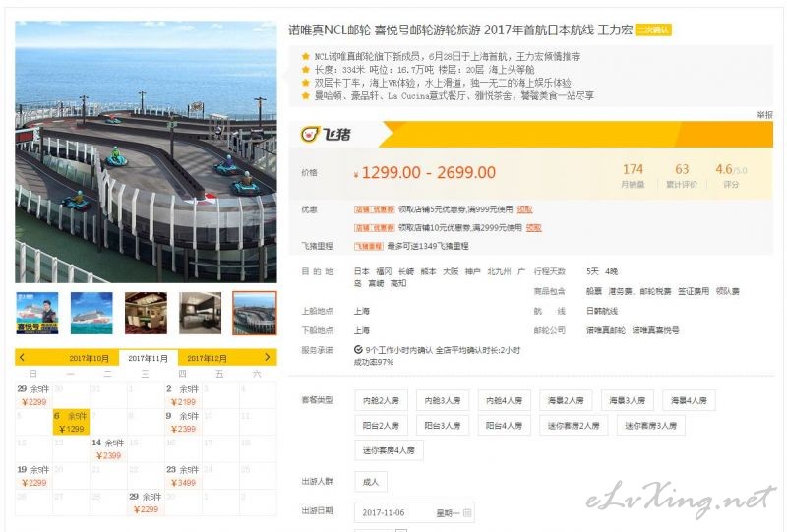Switch calendar to 2017年12月 tab
Viewport: 787px width, 532px height.
[x=207, y=358]
